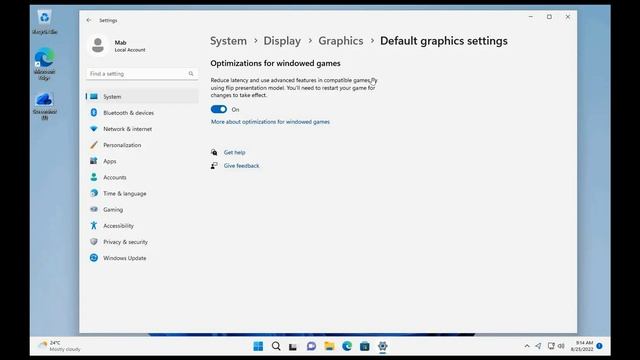Select Bluetooth & devices label in sidebar
This screenshot has width=640, height=360.
129,113
